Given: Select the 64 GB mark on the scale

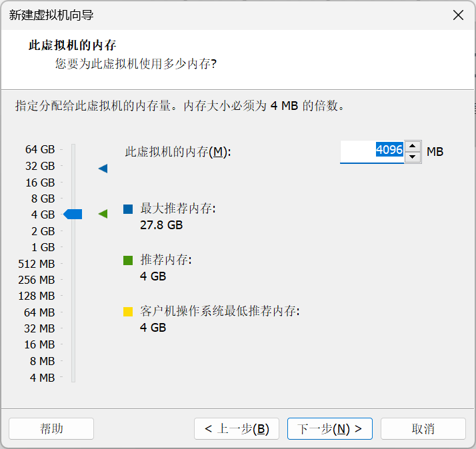Looking at the screenshot, I should [x=40, y=149].
